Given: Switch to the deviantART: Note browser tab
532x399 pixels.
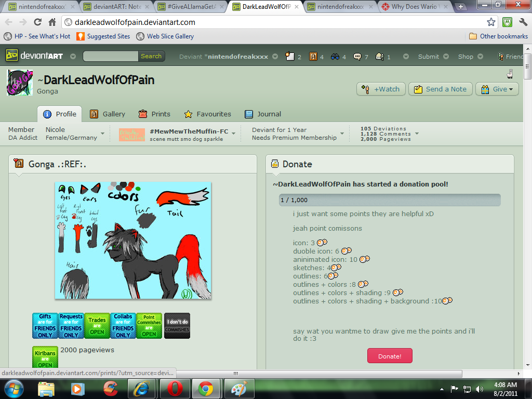Looking at the screenshot, I should [x=117, y=6].
